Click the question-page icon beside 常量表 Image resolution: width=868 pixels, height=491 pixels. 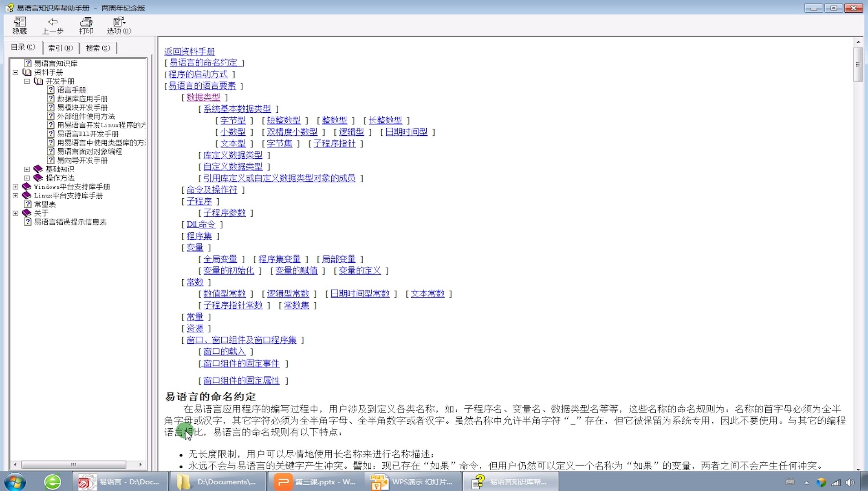28,205
